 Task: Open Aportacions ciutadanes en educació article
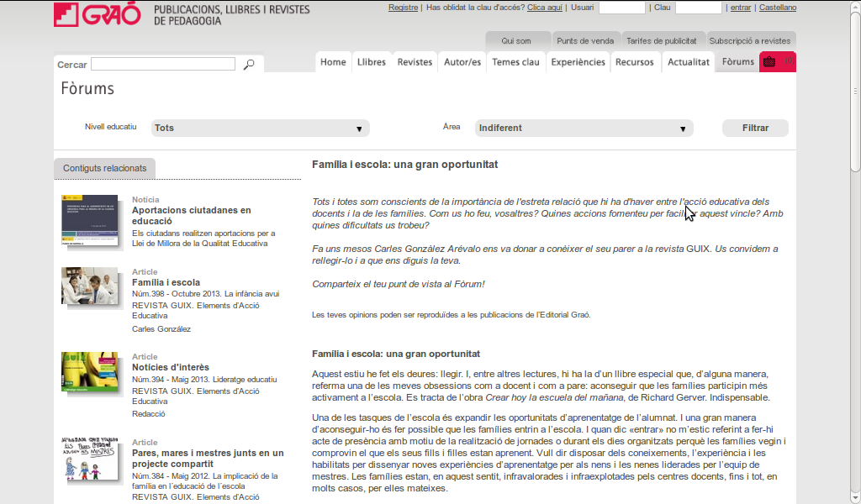[x=191, y=216]
